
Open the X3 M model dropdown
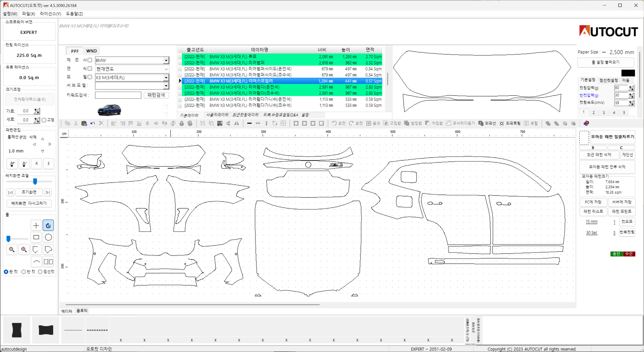pyautogui.click(x=166, y=77)
